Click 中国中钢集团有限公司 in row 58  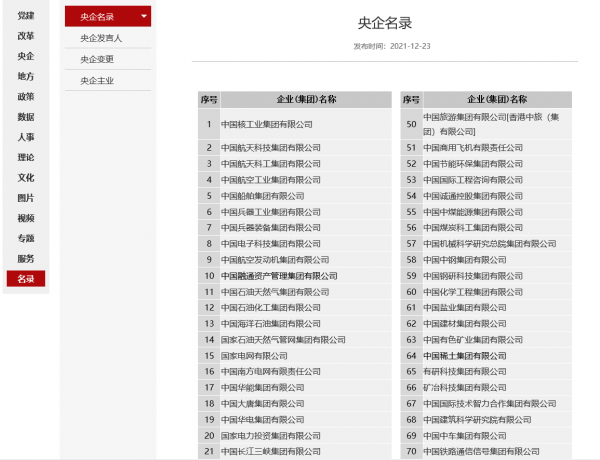tap(465, 260)
